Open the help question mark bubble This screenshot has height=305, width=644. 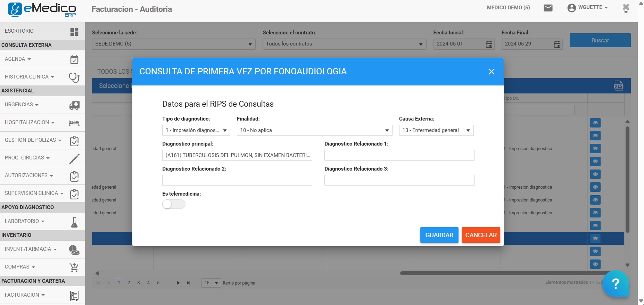(616, 284)
